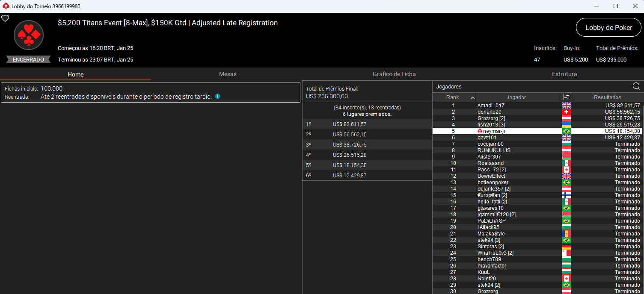Viewport: 644px width, 294px height.
Task: Click the PokerStars icon beside neymar-jr
Action: 480,131
